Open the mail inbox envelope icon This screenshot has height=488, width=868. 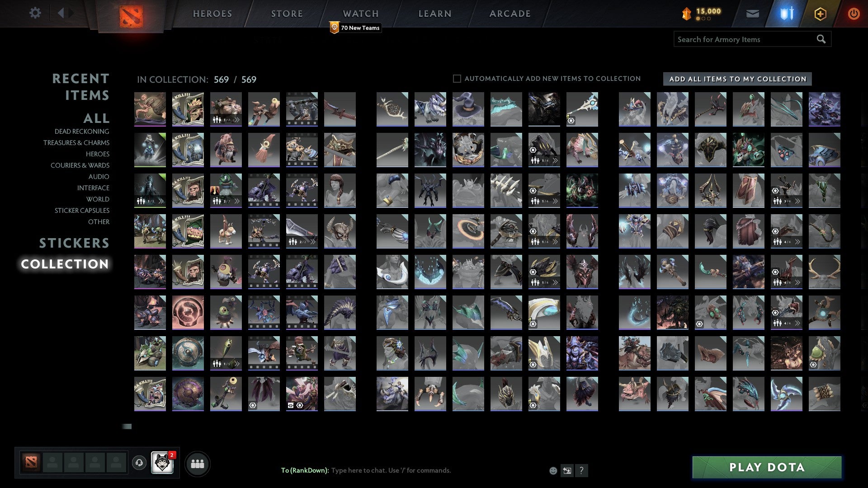pyautogui.click(x=752, y=14)
